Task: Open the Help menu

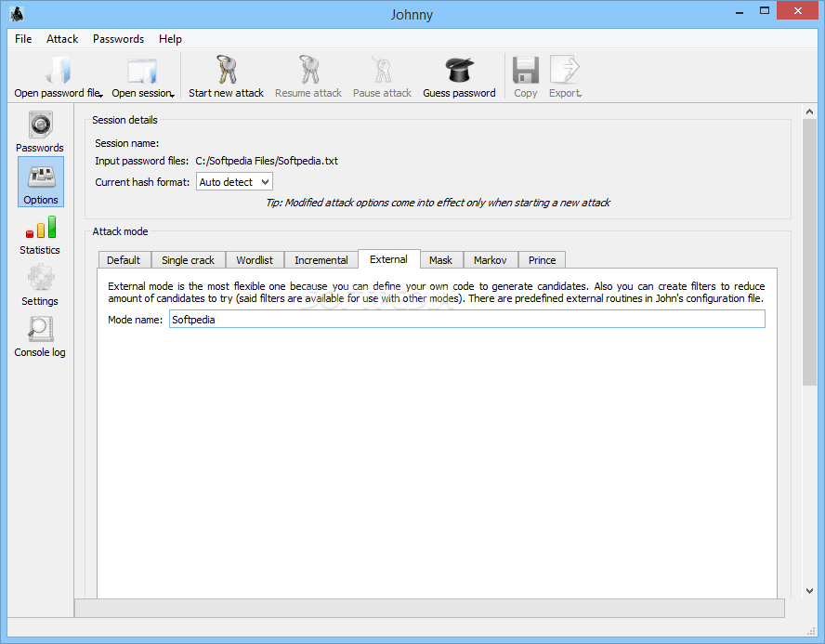Action: [170, 39]
